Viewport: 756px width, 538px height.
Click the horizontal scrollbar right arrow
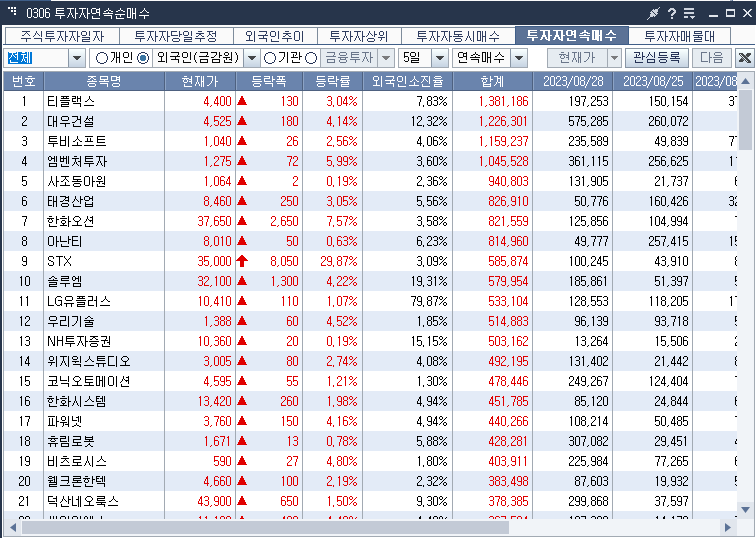pyautogui.click(x=728, y=527)
